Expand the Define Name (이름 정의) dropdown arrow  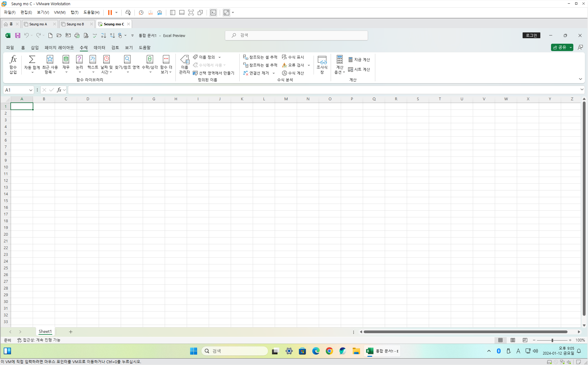[x=219, y=57]
